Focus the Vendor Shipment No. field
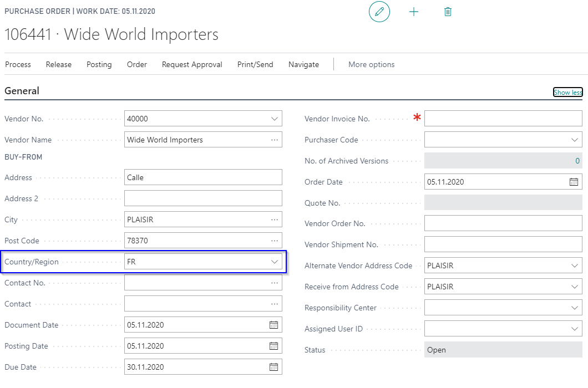 (x=503, y=245)
